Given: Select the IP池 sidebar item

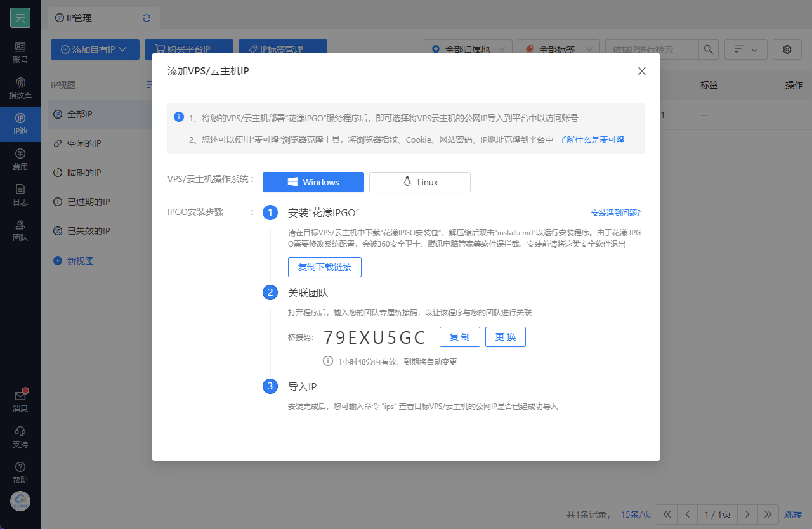Looking at the screenshot, I should coord(20,124).
